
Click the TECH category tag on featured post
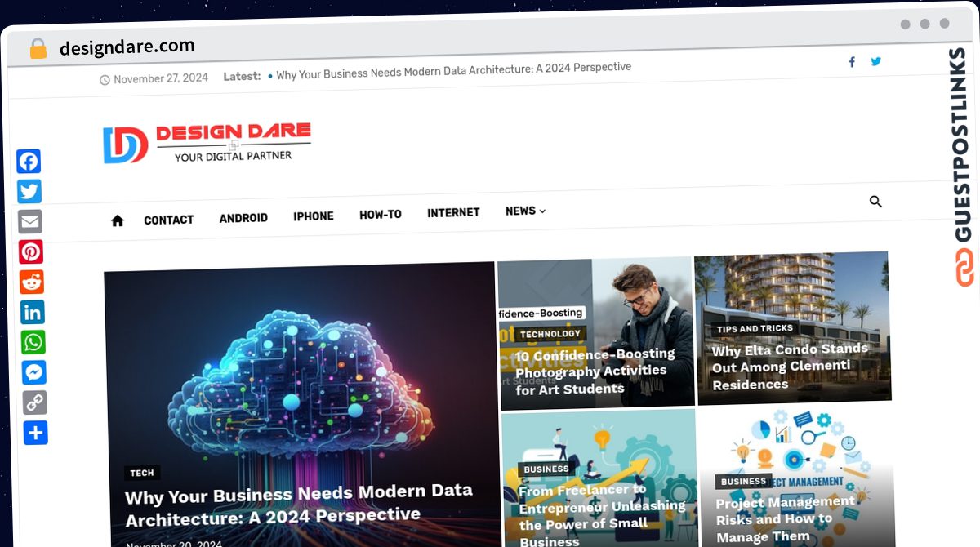[x=142, y=473]
